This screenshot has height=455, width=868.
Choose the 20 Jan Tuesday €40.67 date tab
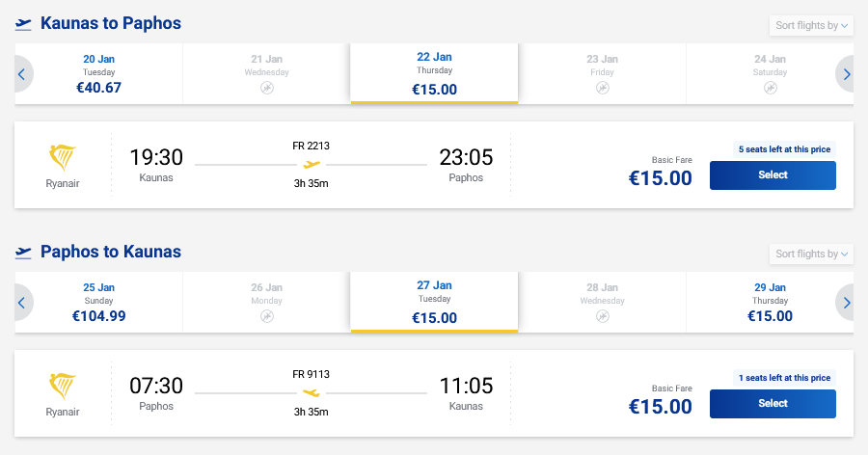click(98, 73)
